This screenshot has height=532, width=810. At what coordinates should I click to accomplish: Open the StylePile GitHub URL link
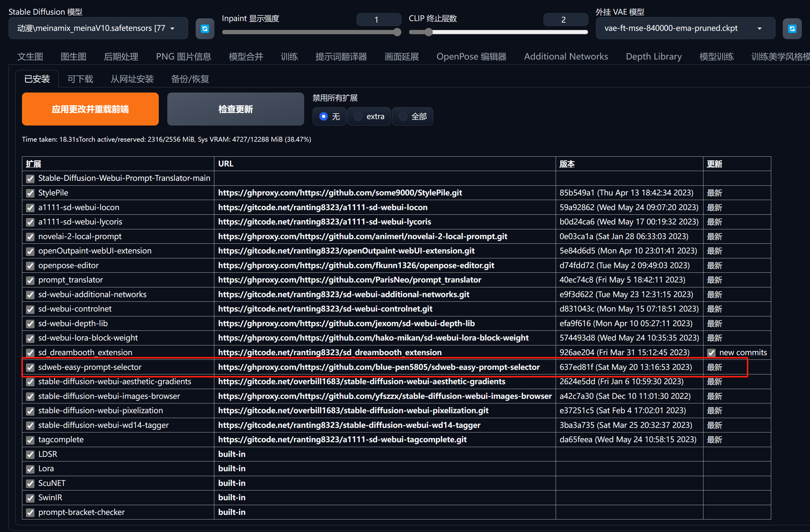coord(340,193)
